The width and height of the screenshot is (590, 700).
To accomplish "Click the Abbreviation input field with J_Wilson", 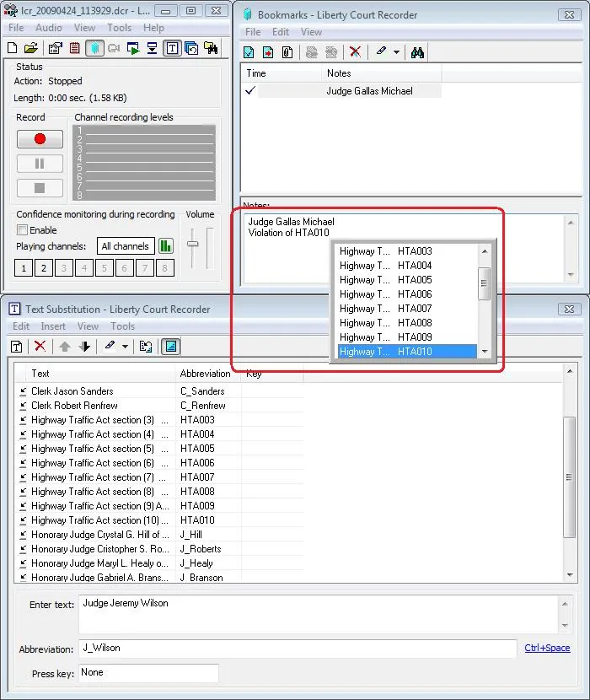I will coord(298,649).
